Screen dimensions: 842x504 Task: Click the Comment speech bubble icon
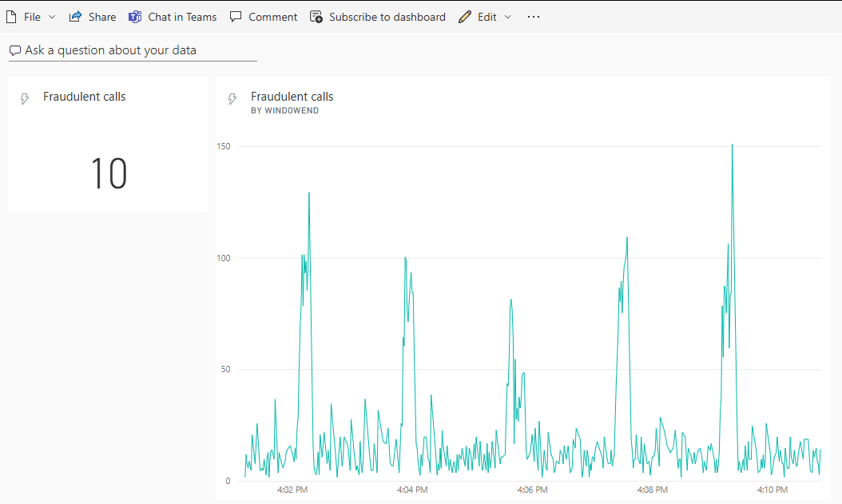pyautogui.click(x=236, y=18)
